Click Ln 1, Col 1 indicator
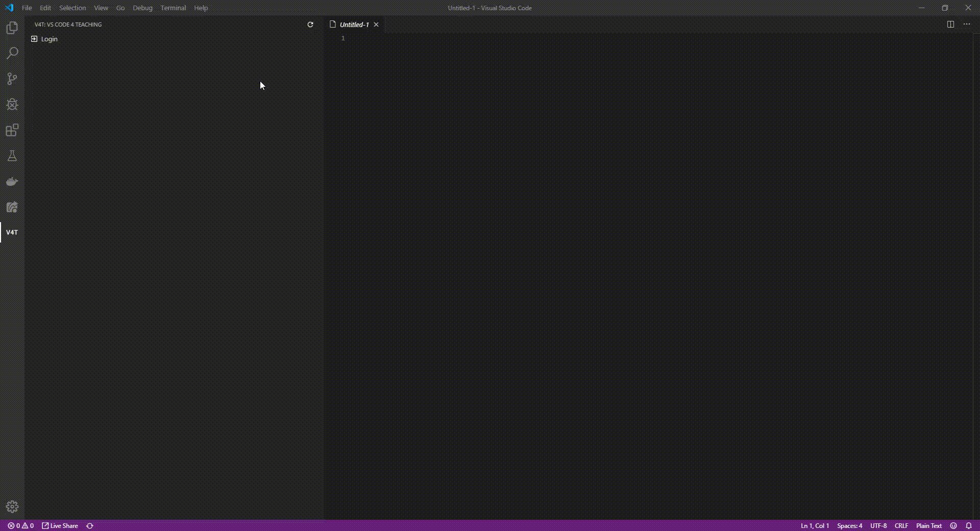This screenshot has width=980, height=531. coord(815,525)
